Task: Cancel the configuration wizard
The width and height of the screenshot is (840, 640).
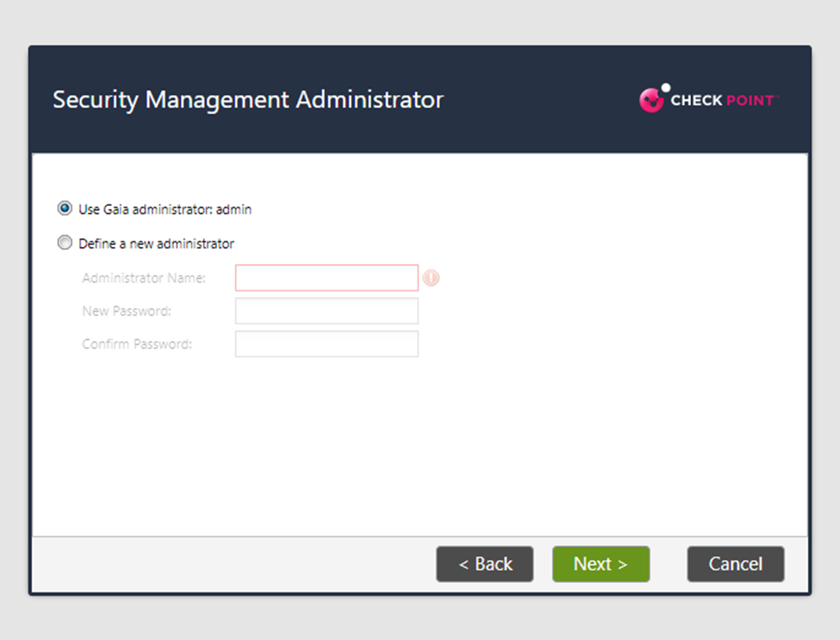Action: 736,564
